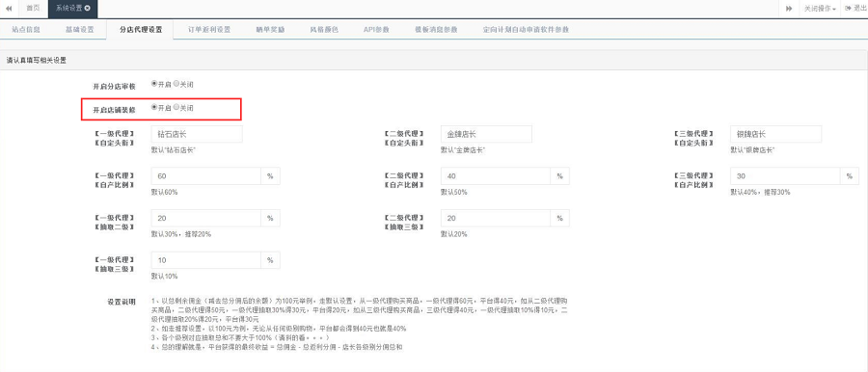Select 关闭 for 开启店铺装修
Viewport: 868px width, 372px height.
tap(176, 108)
